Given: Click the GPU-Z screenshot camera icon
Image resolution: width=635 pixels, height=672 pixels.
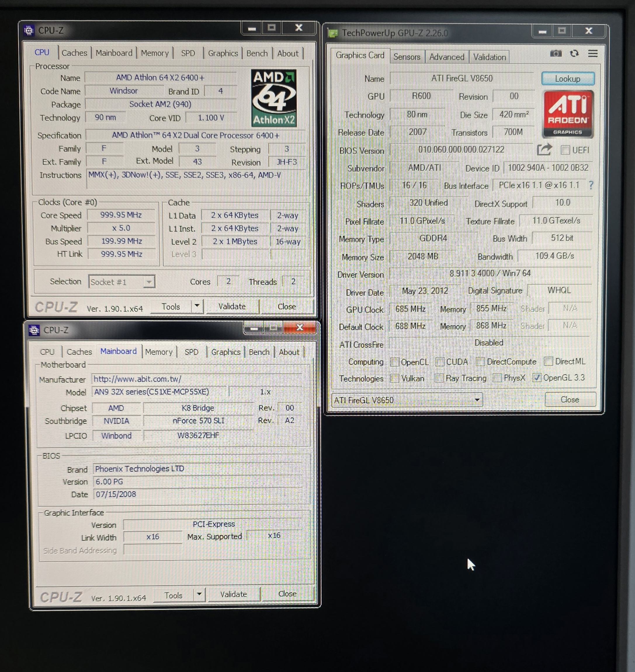Looking at the screenshot, I should click(556, 53).
